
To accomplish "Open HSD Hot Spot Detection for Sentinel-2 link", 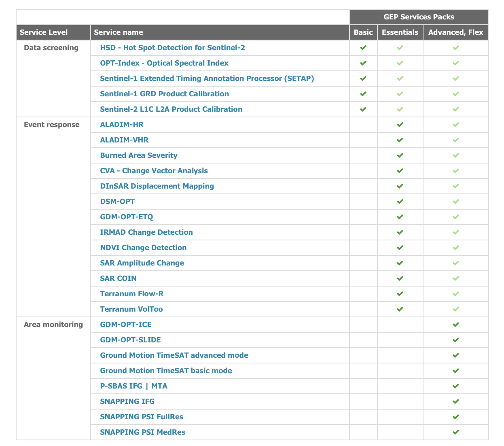I will pos(172,48).
